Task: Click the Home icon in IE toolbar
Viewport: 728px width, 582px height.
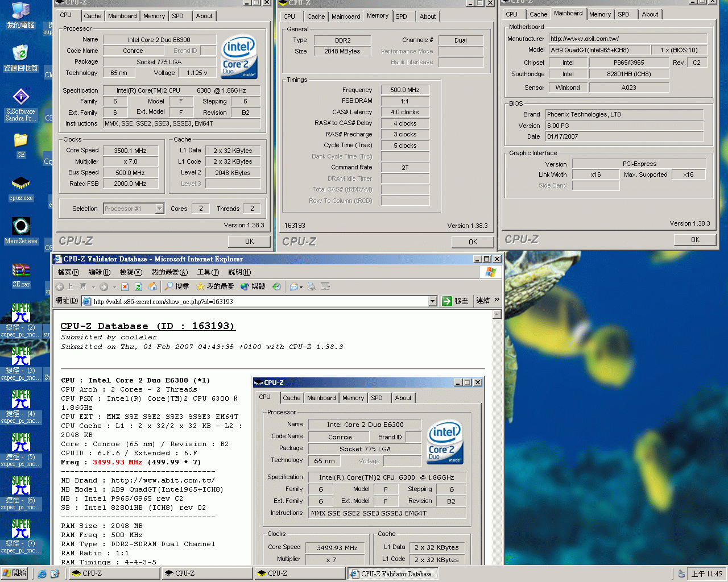Action: coord(152,286)
